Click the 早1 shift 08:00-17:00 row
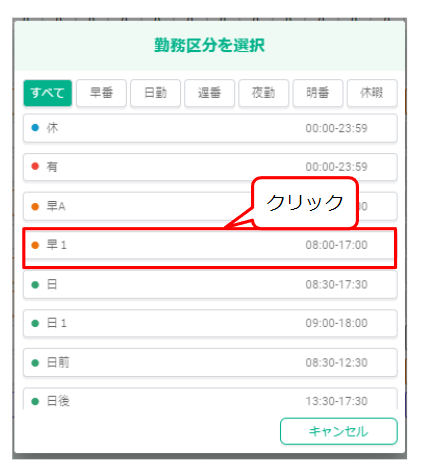The height and width of the screenshot is (472, 421). (x=210, y=245)
